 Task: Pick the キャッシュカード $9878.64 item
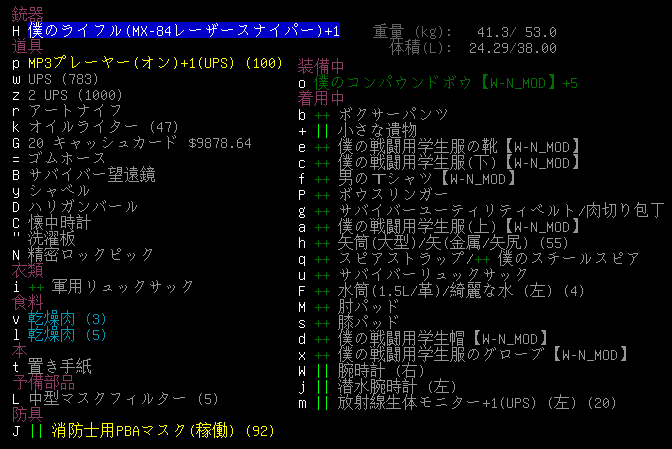(139, 143)
